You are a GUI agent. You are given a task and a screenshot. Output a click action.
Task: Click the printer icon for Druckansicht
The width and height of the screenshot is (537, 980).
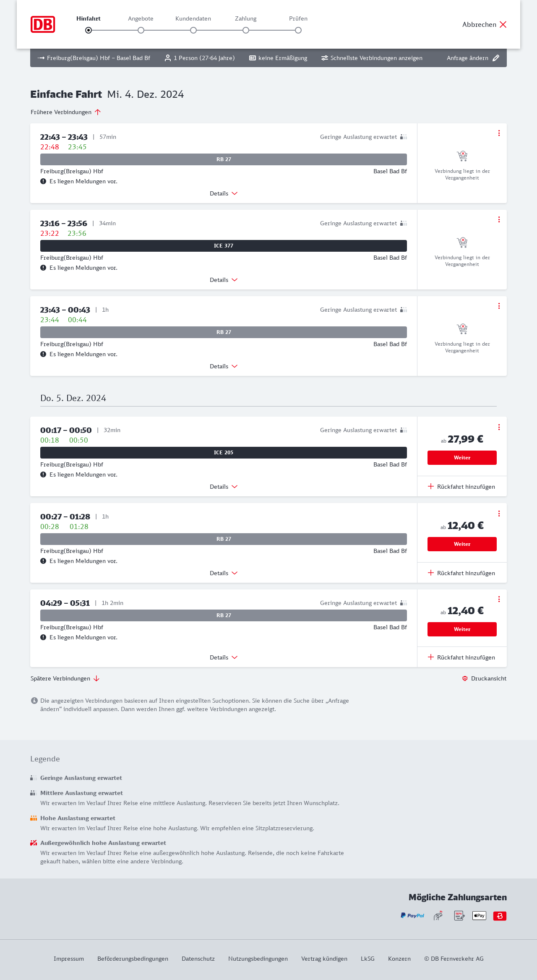tap(465, 678)
